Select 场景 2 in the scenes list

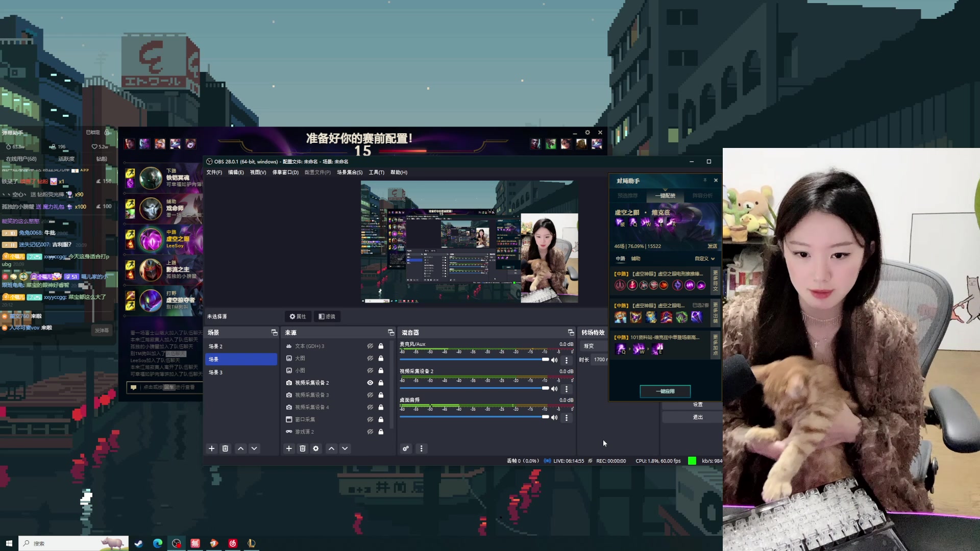241,346
